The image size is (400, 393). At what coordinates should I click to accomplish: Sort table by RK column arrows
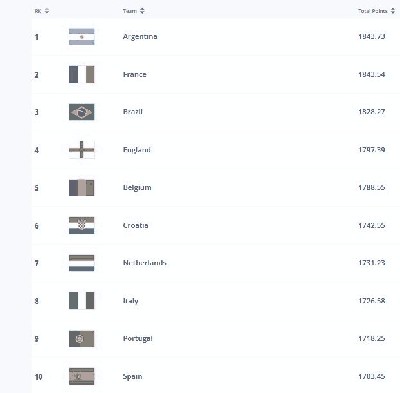click(47, 11)
